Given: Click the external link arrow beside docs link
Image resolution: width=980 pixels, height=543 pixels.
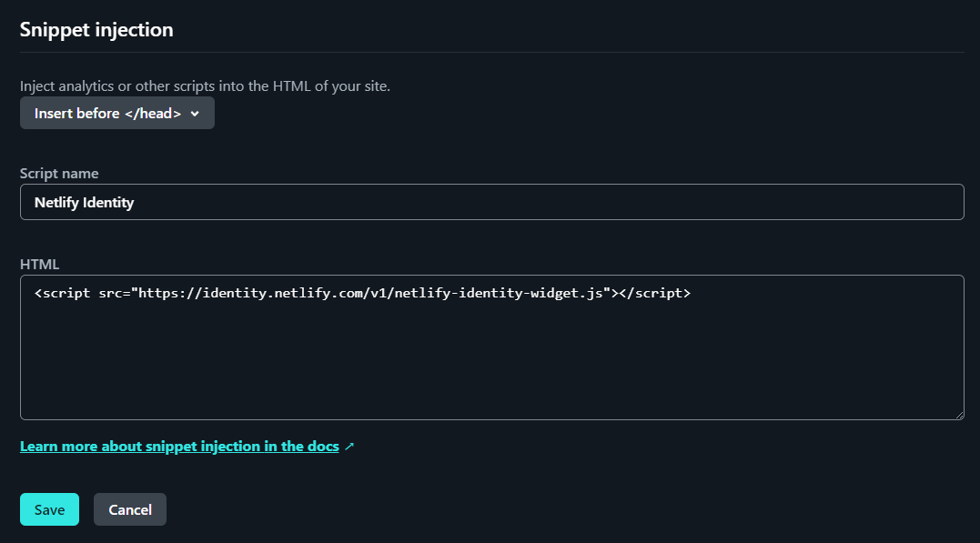Looking at the screenshot, I should click(x=349, y=446).
